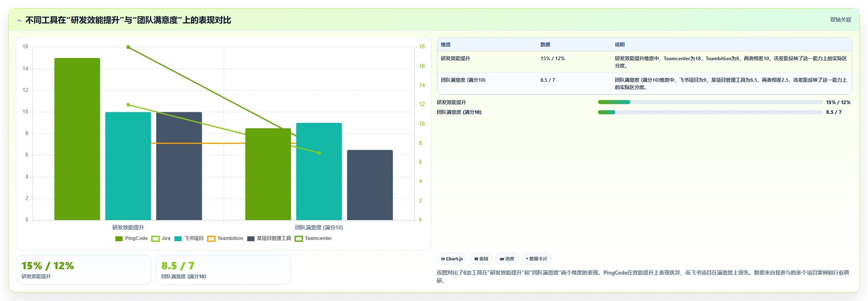The width and height of the screenshot is (868, 301).
Task: Click the 表格 tag chip
Action: pyautogui.click(x=481, y=259)
